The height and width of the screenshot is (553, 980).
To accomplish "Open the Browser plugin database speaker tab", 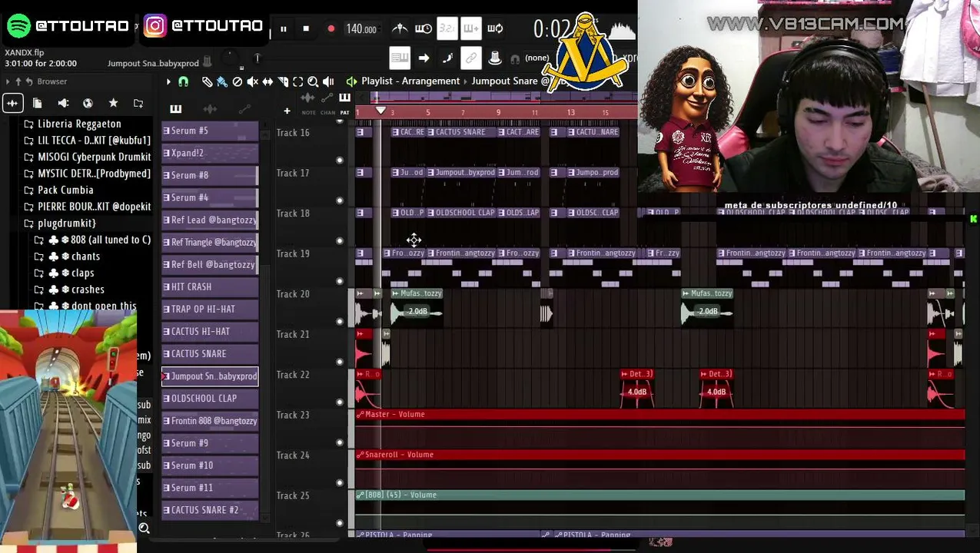I will point(63,103).
